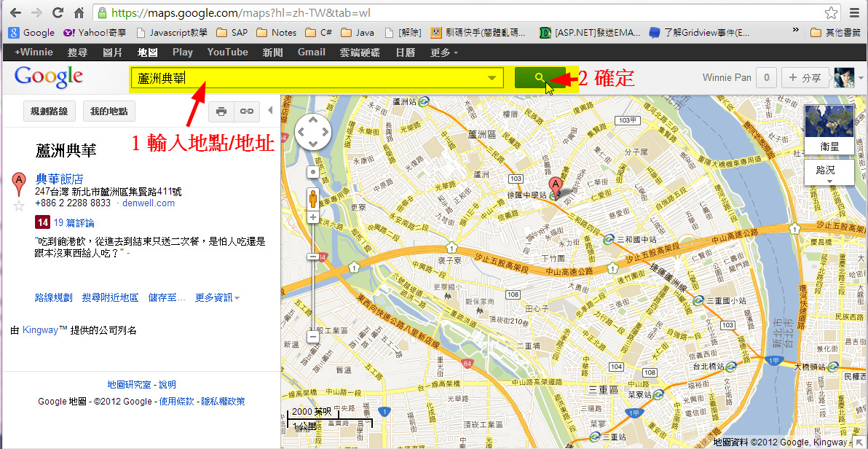The image size is (868, 449).
Task: Open the Java bookmark folder
Action: [x=358, y=33]
